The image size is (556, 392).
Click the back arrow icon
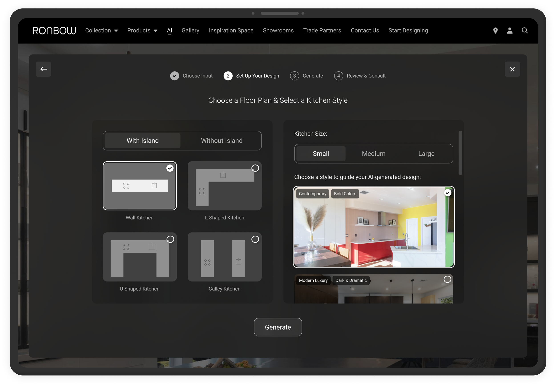pyautogui.click(x=44, y=69)
